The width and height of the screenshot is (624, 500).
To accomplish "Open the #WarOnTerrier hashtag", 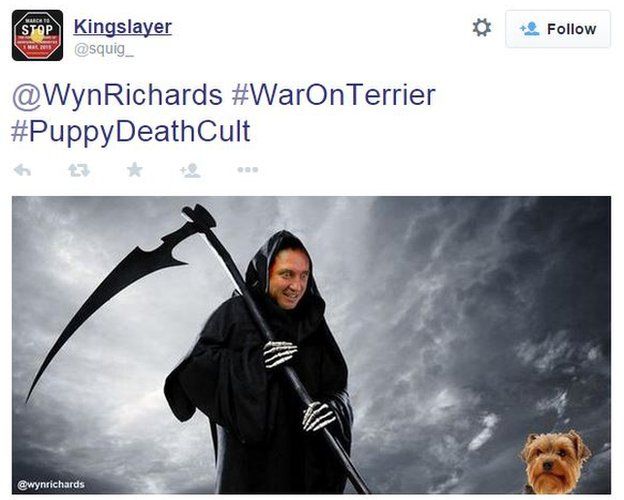I will click(333, 95).
